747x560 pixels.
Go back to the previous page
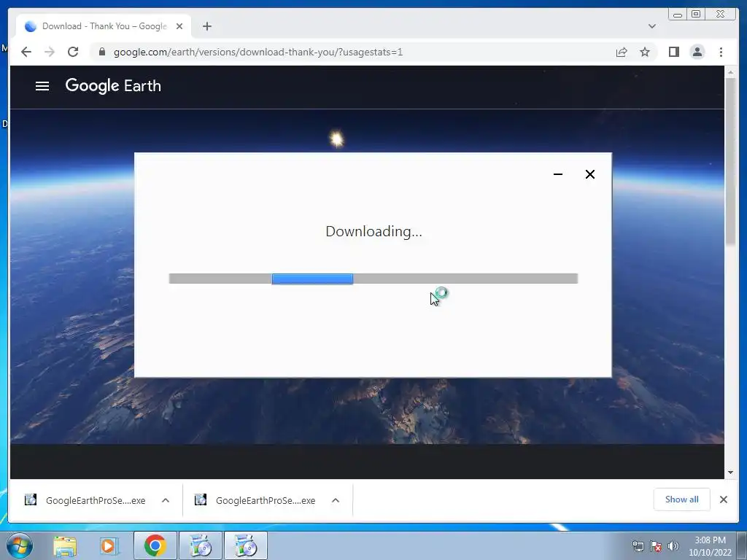[x=26, y=52]
